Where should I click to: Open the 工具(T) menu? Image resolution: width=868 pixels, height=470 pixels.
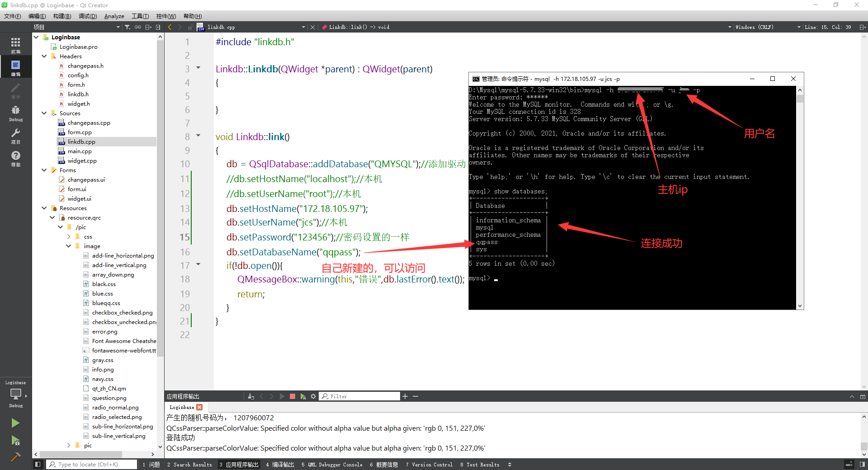click(140, 16)
